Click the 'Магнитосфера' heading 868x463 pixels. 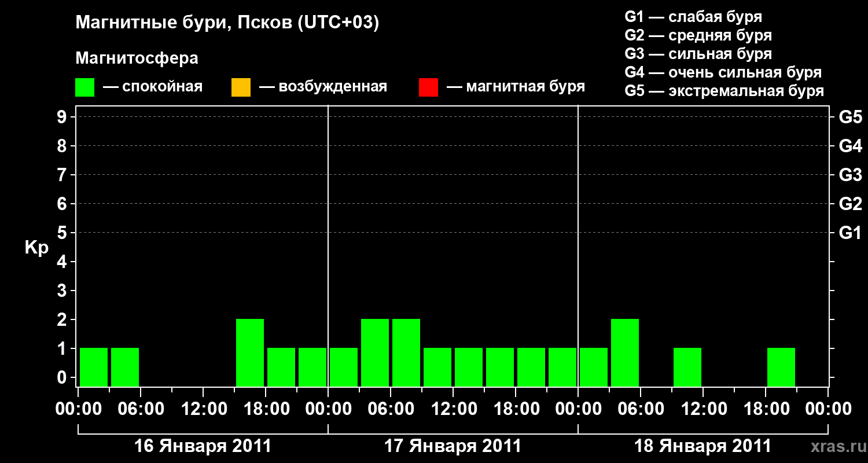tap(137, 58)
